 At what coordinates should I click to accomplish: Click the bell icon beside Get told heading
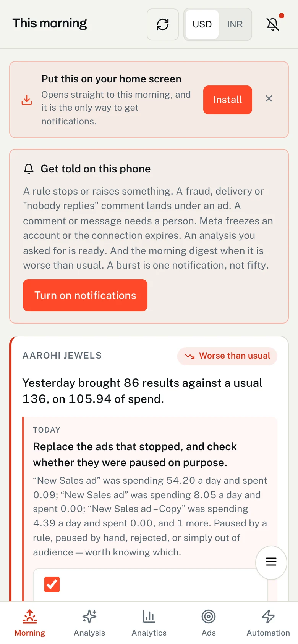pyautogui.click(x=29, y=169)
